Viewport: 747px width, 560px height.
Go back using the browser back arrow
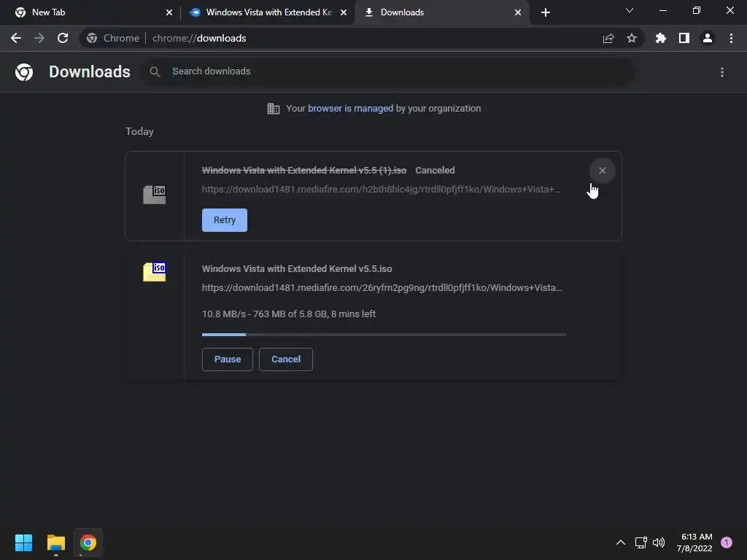pyautogui.click(x=16, y=38)
